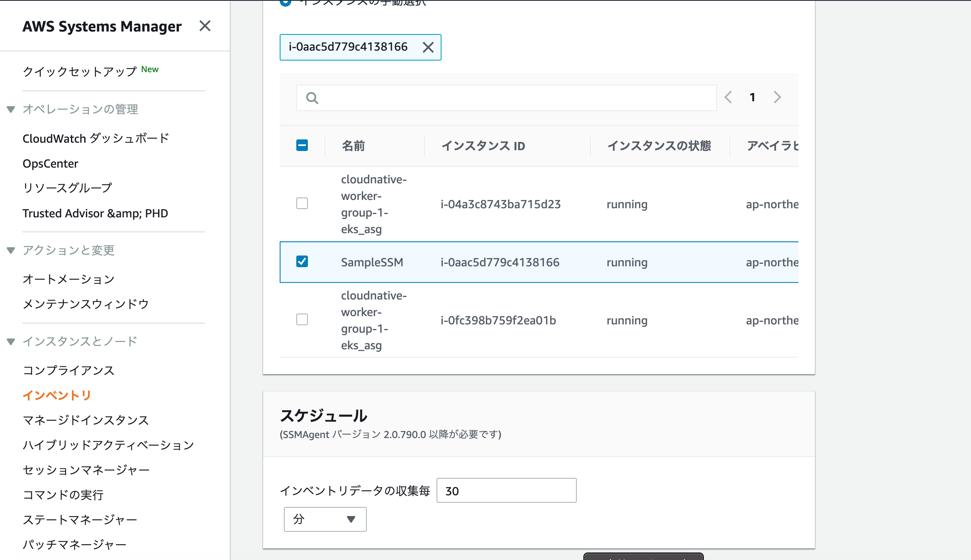Click running status of SampleSSM row

tap(627, 262)
